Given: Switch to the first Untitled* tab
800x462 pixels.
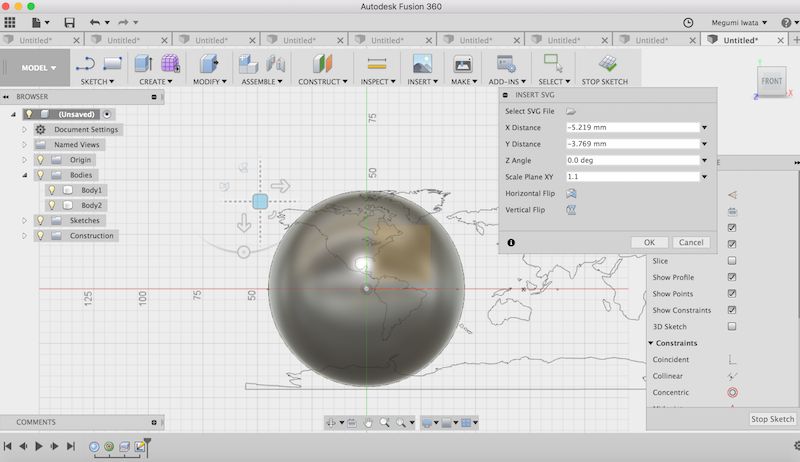Looking at the screenshot, I should (x=36, y=40).
